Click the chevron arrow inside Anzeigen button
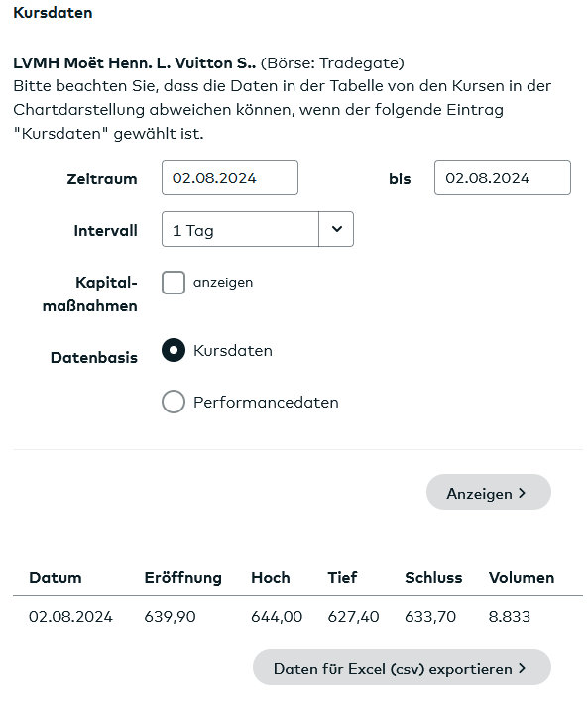The image size is (588, 703). 522,493
